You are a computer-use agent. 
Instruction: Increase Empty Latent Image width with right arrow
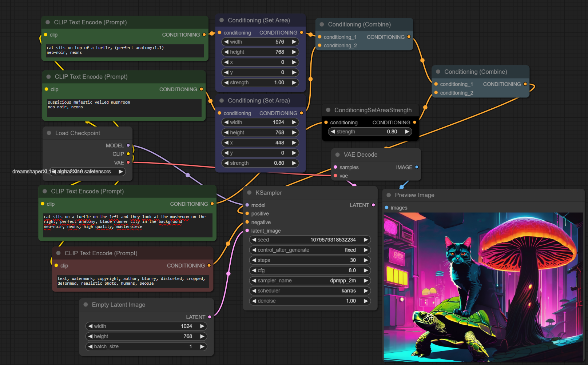coord(202,326)
